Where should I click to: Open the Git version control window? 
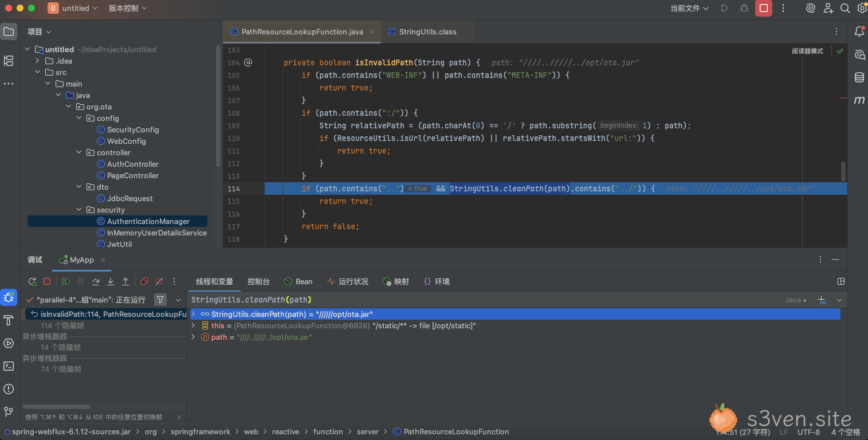(x=9, y=412)
